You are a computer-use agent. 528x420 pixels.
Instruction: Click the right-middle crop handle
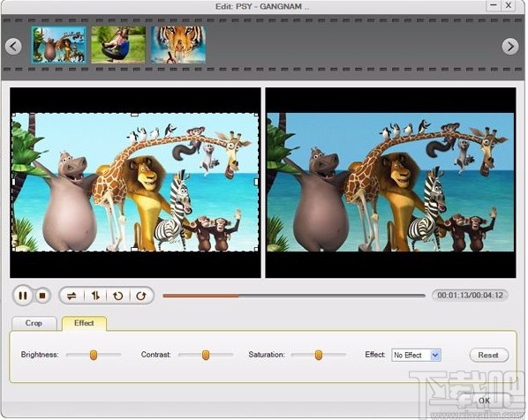[x=257, y=182]
